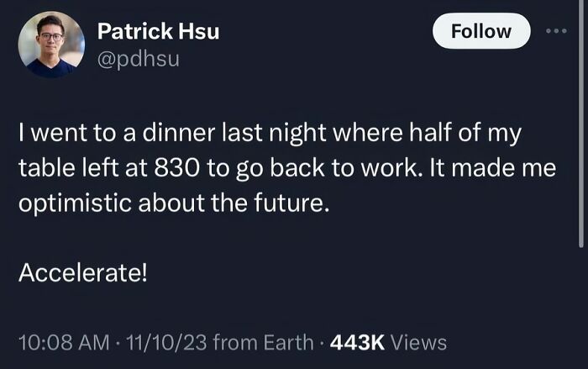
Task: Open the 443K view count
Action: point(357,342)
